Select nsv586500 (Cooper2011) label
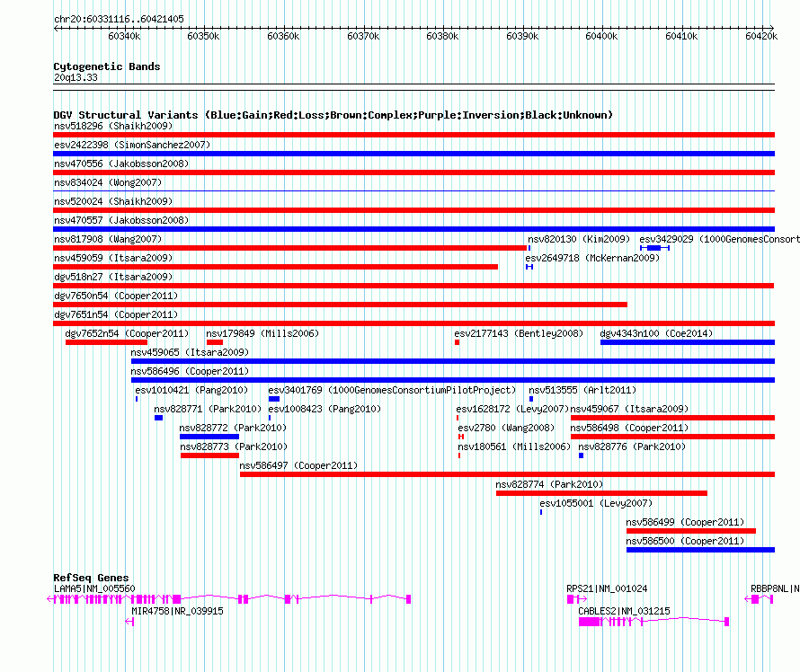The width and height of the screenshot is (800, 672). [685, 541]
